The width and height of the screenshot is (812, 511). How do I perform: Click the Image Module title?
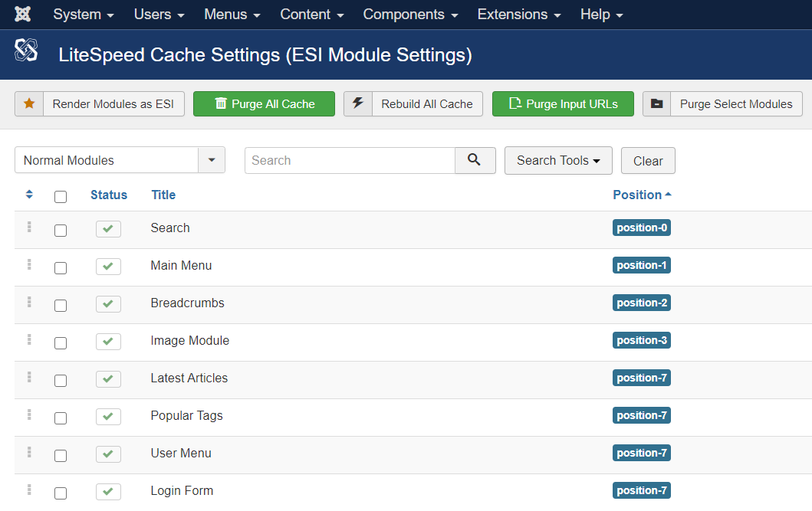190,340
